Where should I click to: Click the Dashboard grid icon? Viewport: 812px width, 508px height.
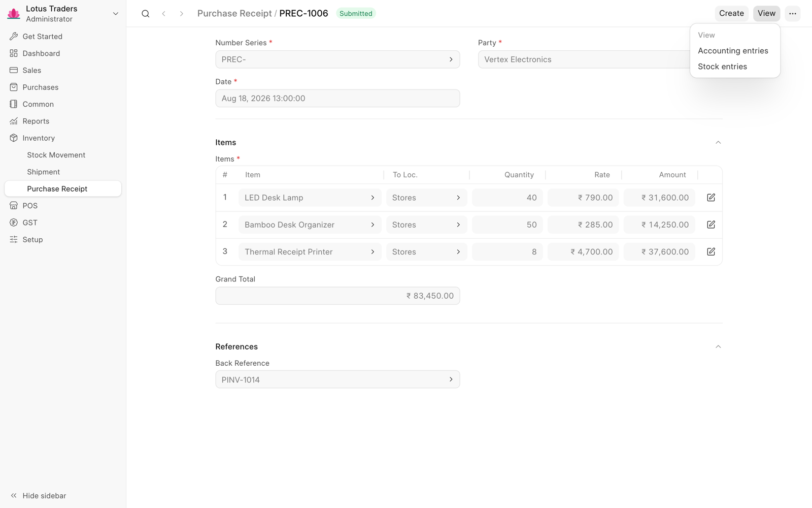14,53
